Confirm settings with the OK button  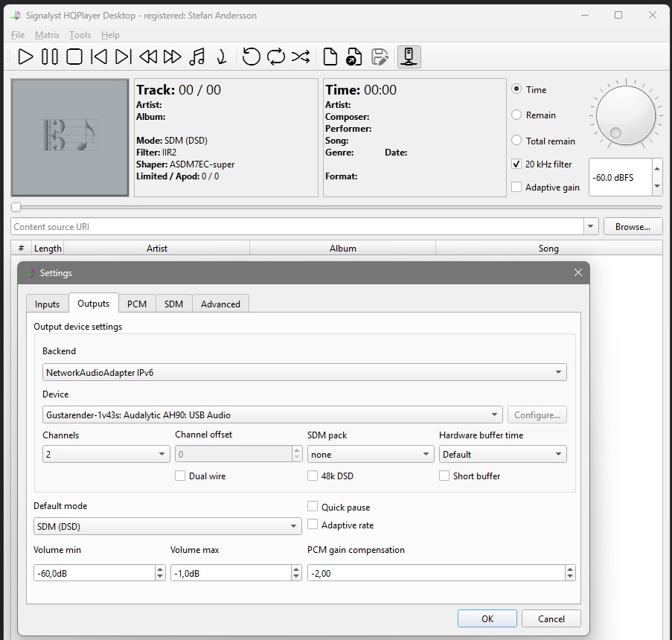pos(487,618)
